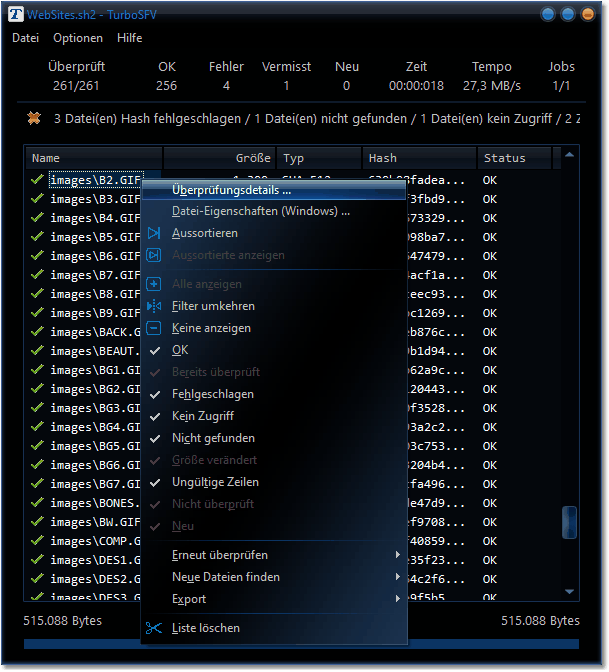The width and height of the screenshot is (609, 672).
Task: Click the green checkmark next to images\B3.GIF
Action: (37, 199)
